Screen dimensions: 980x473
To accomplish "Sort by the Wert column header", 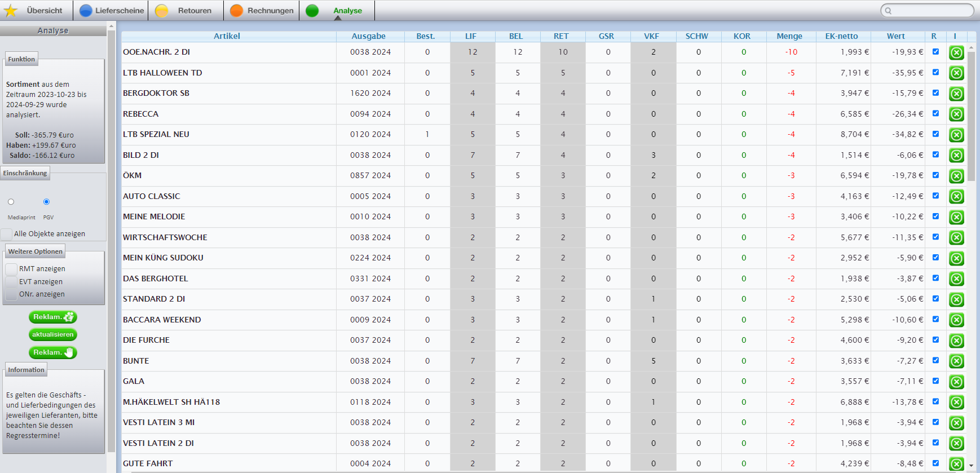I will pyautogui.click(x=895, y=36).
